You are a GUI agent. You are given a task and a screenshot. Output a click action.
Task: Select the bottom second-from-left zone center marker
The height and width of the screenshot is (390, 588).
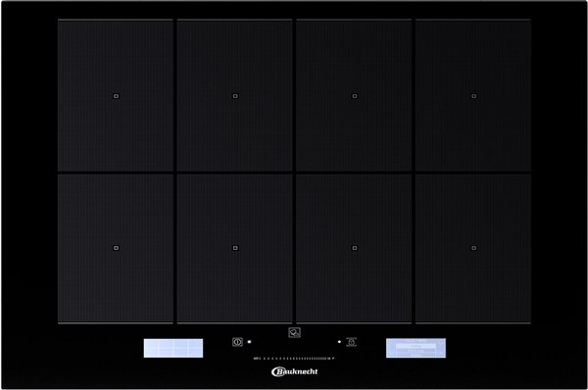pyautogui.click(x=235, y=248)
